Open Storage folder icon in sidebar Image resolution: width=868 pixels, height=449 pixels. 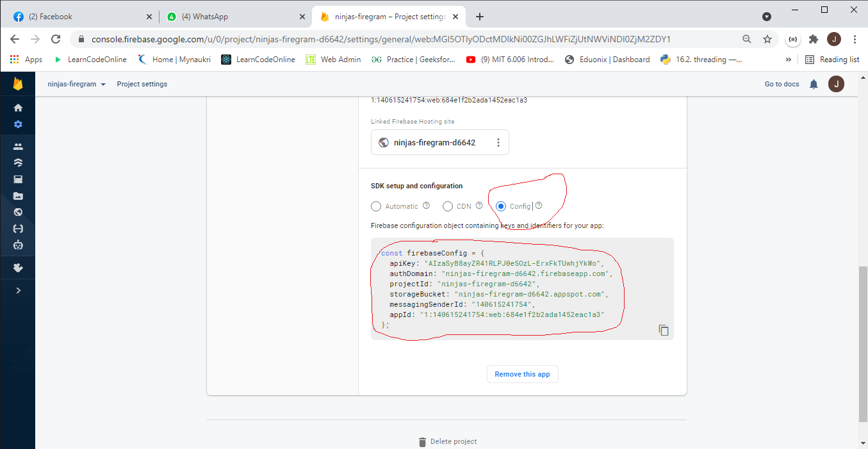[x=18, y=196]
